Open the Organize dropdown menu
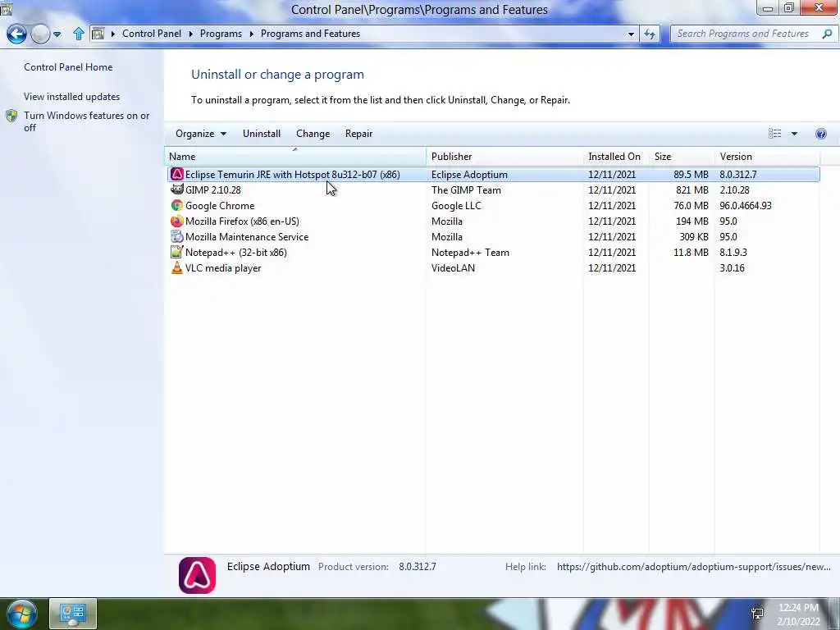The image size is (840, 630). pos(201,134)
